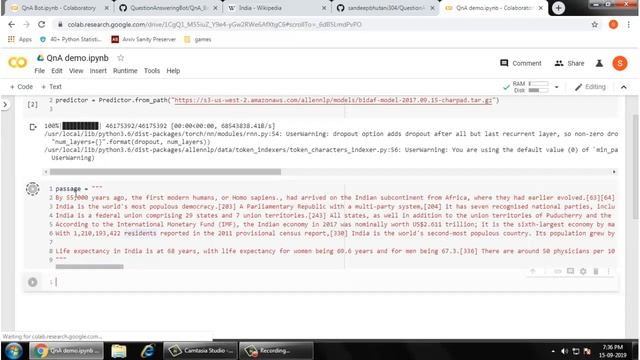Image resolution: width=640 pixels, height=360 pixels.
Task: Open cell settings gear icon
Action: click(x=583, y=271)
